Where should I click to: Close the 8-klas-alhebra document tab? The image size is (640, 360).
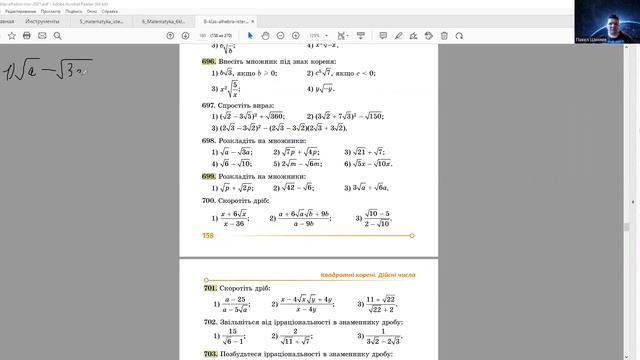pos(253,21)
